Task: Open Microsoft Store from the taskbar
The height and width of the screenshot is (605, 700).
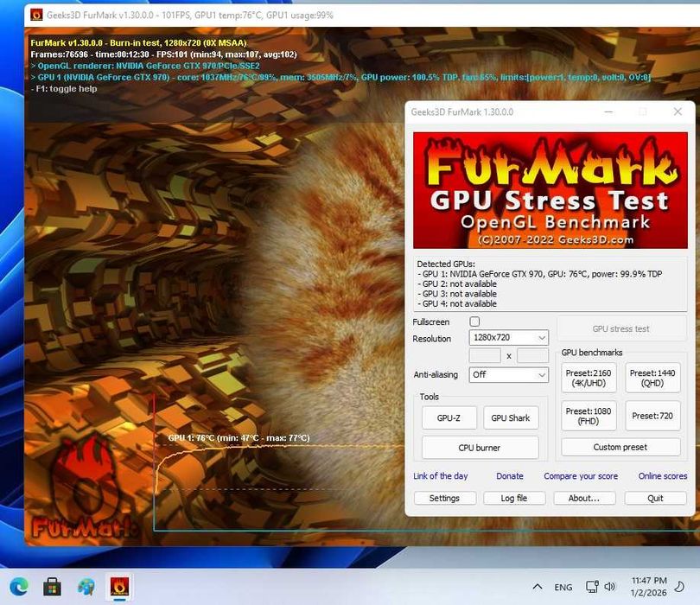Action: point(52,586)
